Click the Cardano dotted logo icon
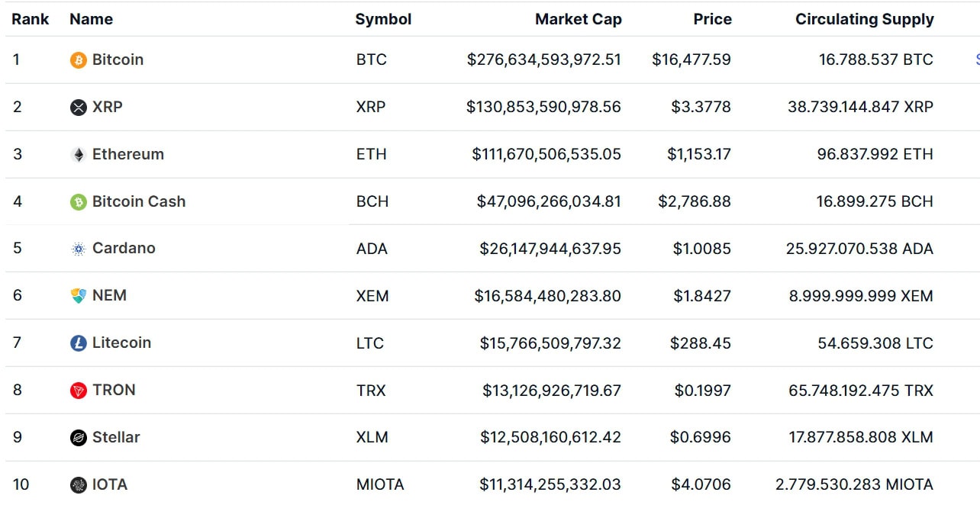980x505 pixels. pyautogui.click(x=79, y=249)
